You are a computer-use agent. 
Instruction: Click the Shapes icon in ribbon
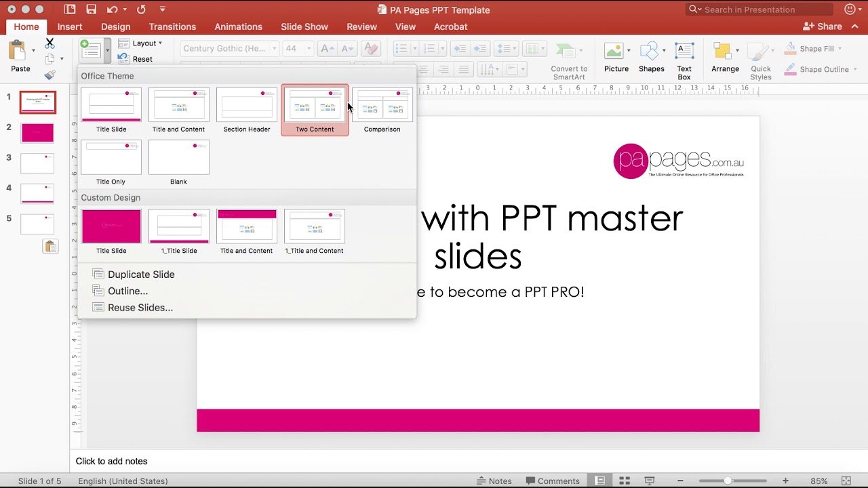click(650, 51)
